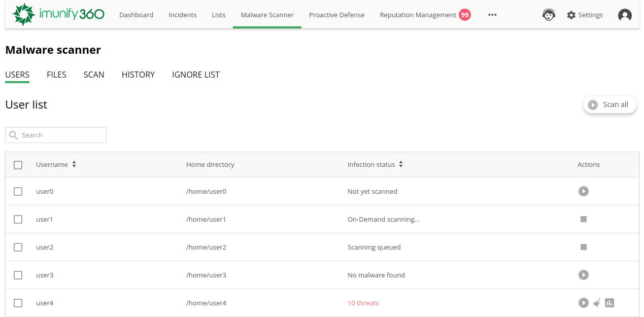This screenshot has height=317, width=644.
Task: Check the user4 row checkbox
Action: [18, 303]
